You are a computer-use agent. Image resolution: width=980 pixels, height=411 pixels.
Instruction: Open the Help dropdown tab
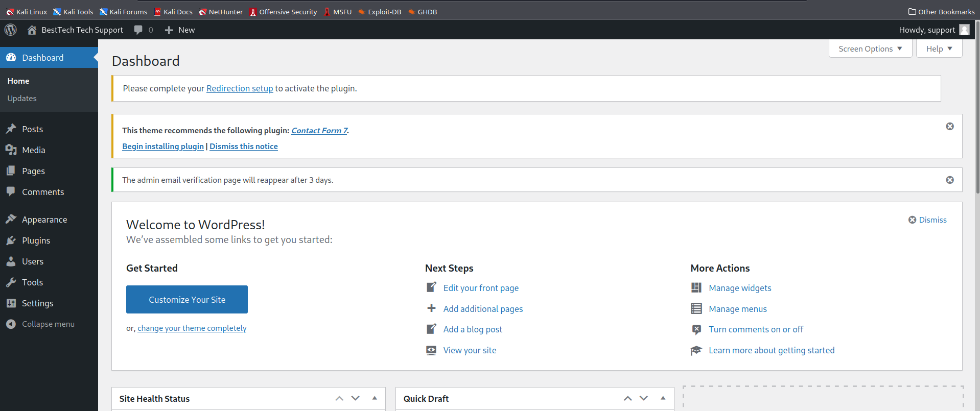coord(939,49)
